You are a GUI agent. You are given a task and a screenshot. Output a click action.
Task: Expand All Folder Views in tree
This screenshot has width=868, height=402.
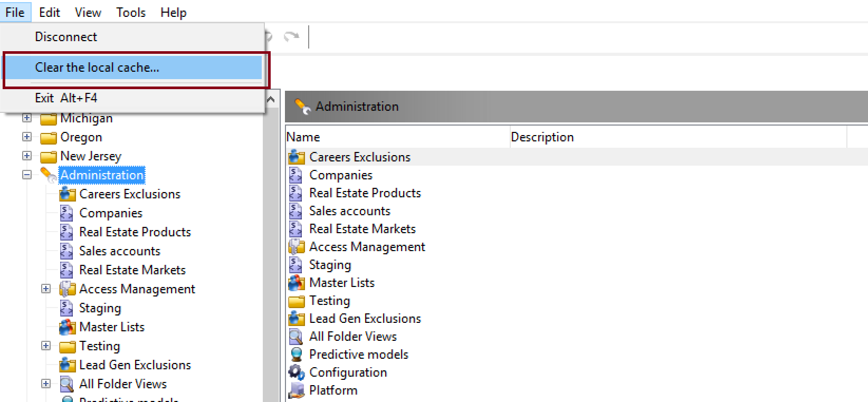(x=46, y=384)
